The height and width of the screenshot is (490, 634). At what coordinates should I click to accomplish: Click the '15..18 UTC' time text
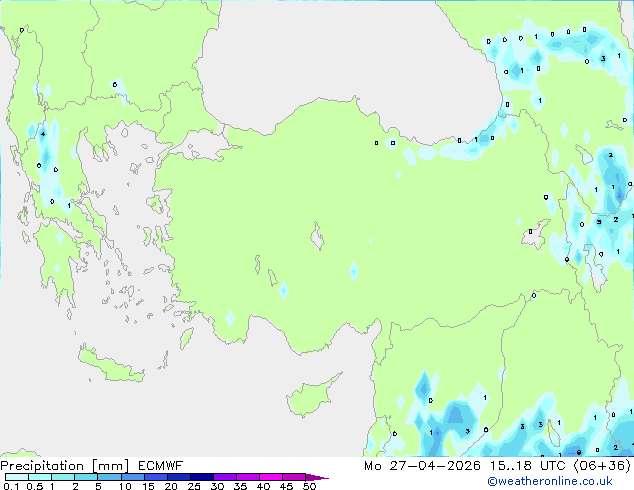527,466
